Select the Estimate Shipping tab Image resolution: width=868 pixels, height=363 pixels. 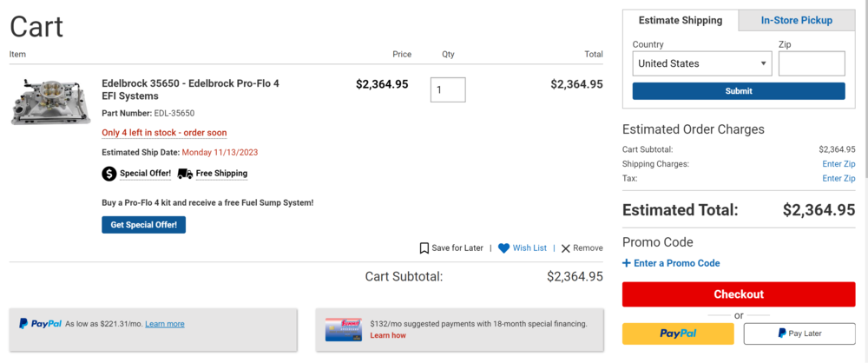click(x=681, y=21)
